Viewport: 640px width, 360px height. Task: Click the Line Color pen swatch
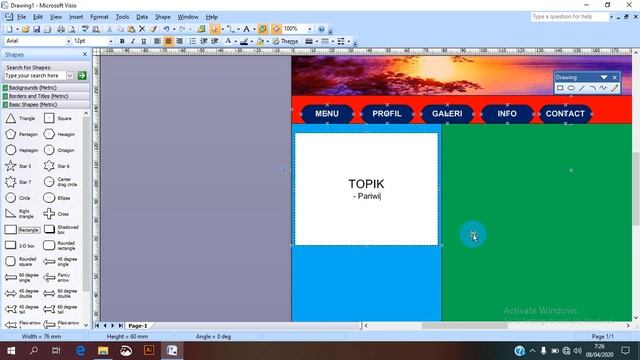point(244,41)
